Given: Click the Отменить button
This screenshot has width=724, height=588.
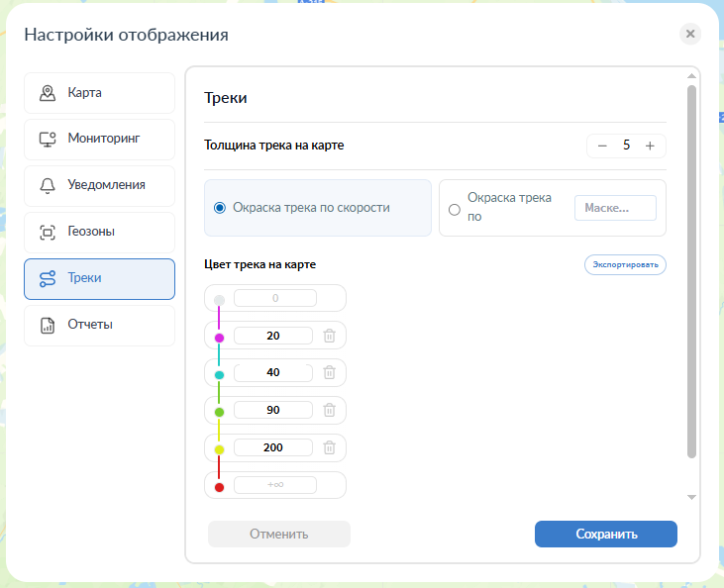Looking at the screenshot, I should [x=279, y=534].
